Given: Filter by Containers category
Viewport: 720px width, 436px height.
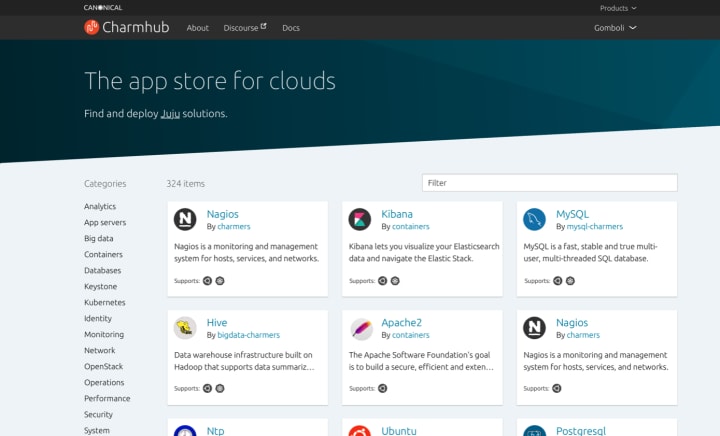Looking at the screenshot, I should tap(103, 254).
